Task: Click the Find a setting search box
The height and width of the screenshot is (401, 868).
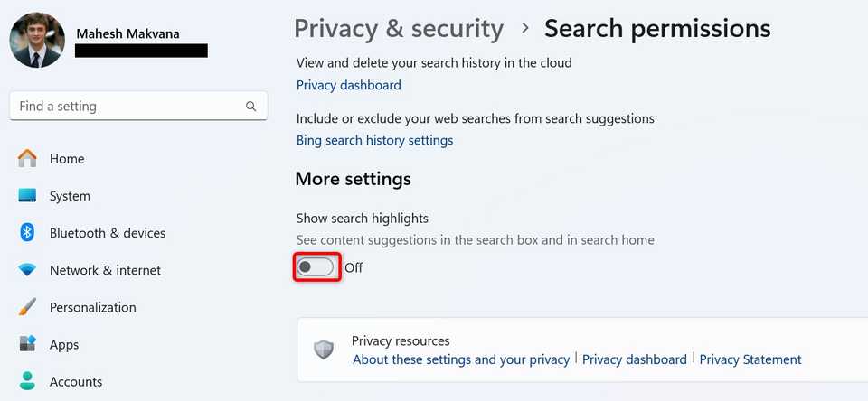Action: click(x=127, y=107)
